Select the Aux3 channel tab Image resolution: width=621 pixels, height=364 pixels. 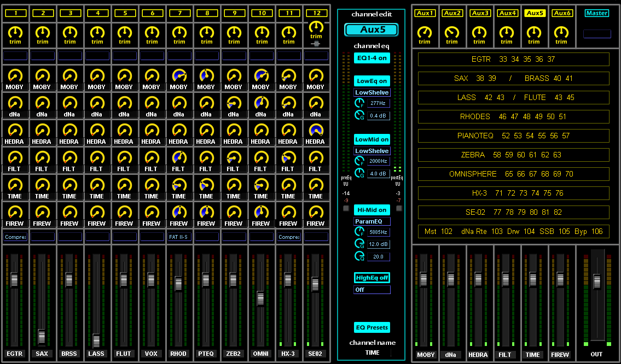pos(480,13)
